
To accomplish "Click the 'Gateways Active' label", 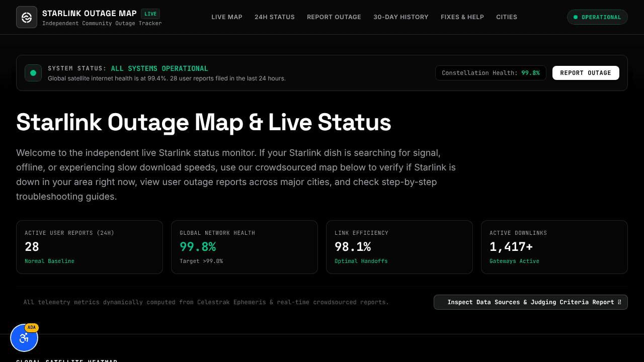I will [514, 261].
